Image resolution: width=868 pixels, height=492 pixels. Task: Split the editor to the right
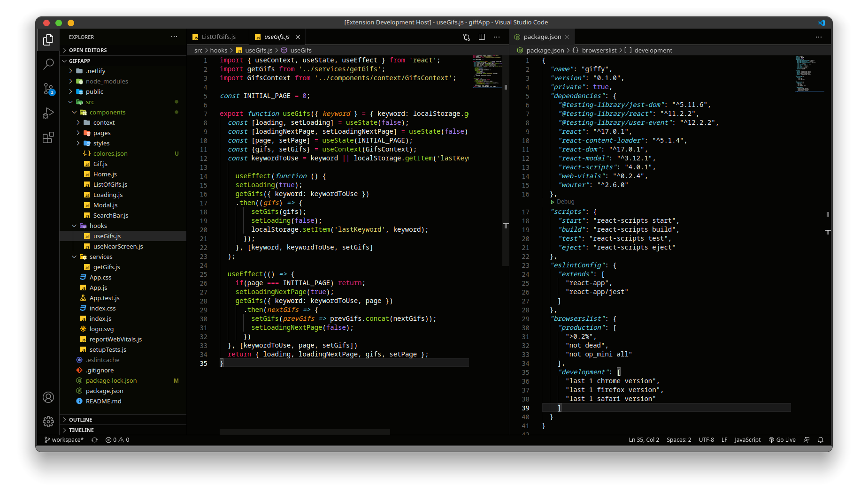click(x=482, y=37)
